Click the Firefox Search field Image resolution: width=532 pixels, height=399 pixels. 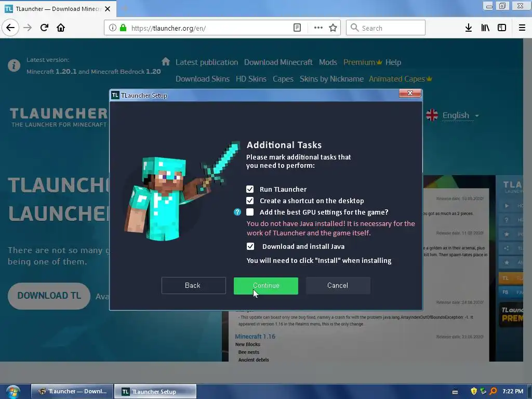pyautogui.click(x=385, y=28)
